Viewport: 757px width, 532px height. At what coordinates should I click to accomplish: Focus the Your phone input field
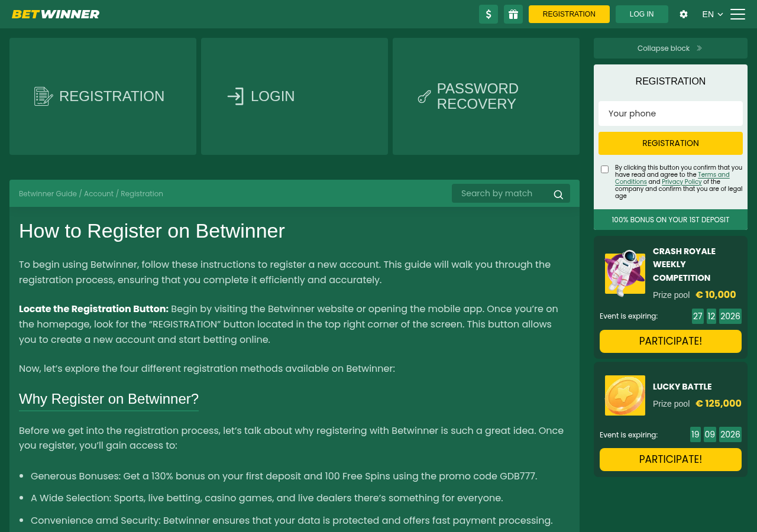pyautogui.click(x=671, y=113)
